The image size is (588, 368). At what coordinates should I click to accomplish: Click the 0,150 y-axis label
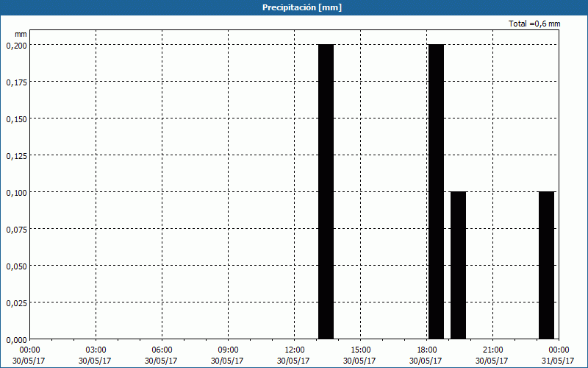tap(16, 119)
